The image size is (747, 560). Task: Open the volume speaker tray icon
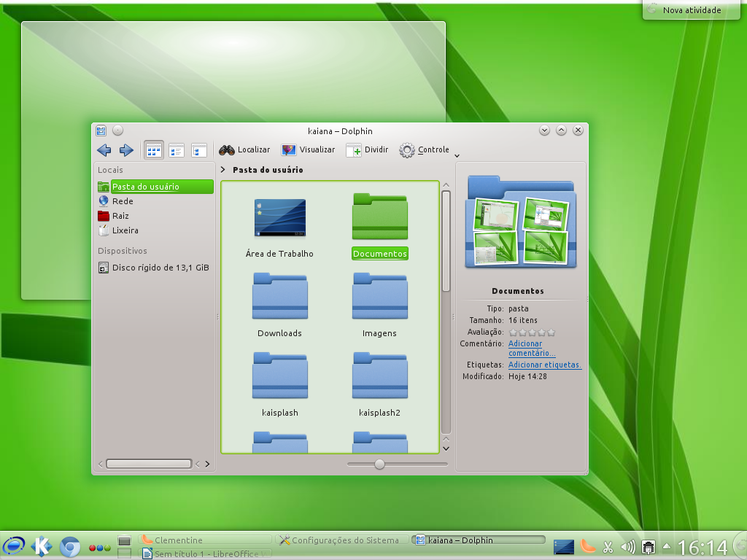tap(628, 547)
